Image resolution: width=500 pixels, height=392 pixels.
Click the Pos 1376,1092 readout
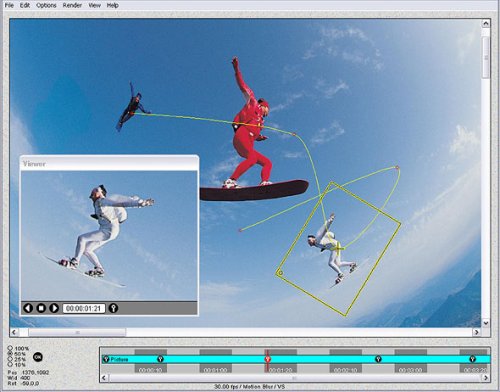pyautogui.click(x=28, y=372)
